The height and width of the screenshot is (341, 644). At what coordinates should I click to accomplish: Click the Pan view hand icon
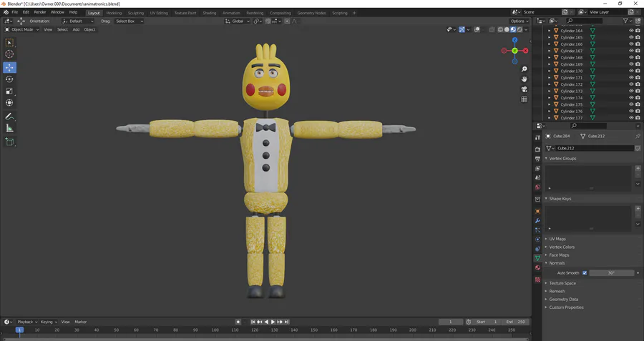(x=524, y=79)
